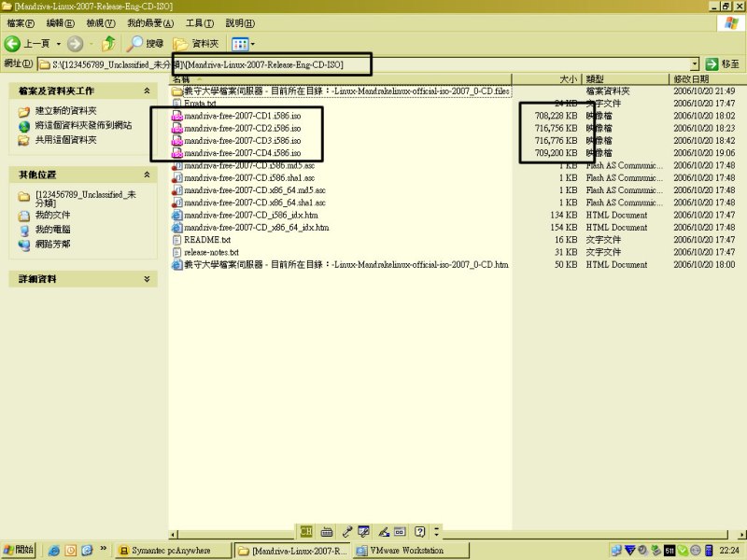Open My Documents link in Other Places

tap(52, 215)
